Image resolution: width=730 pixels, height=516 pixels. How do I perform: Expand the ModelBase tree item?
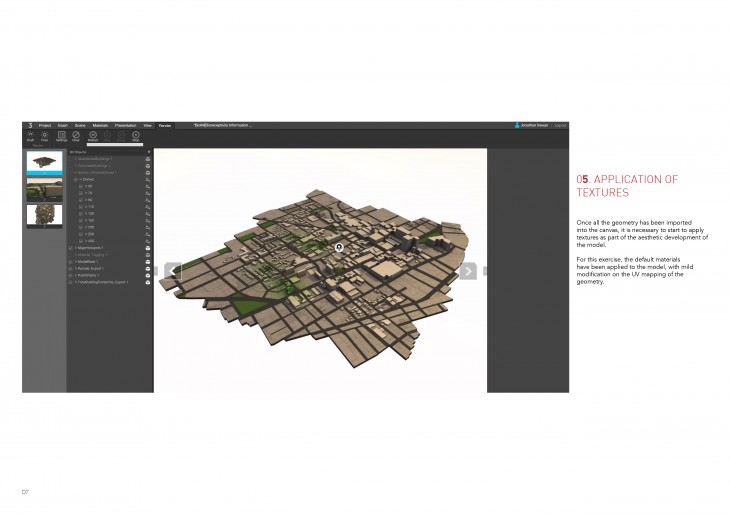[x=76, y=262]
